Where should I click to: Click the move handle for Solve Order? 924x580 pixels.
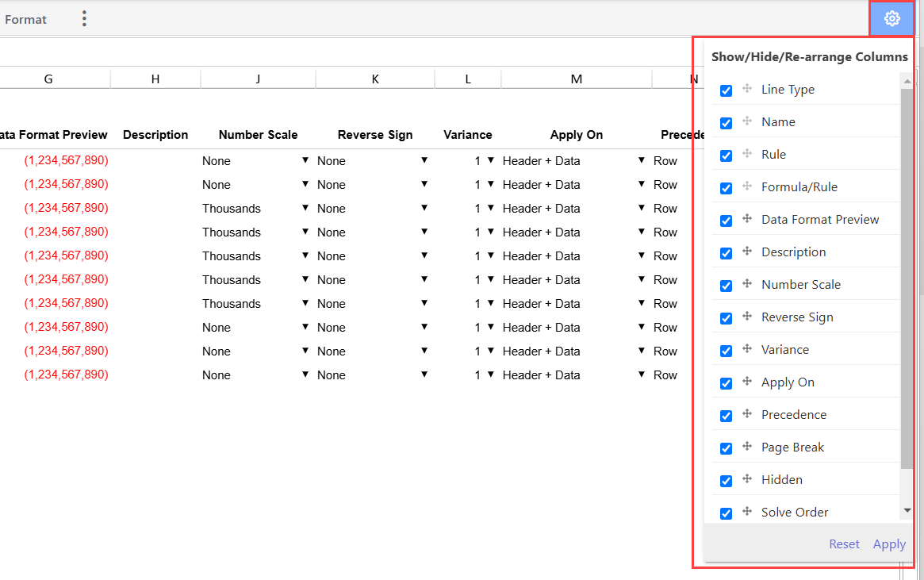[x=746, y=512]
